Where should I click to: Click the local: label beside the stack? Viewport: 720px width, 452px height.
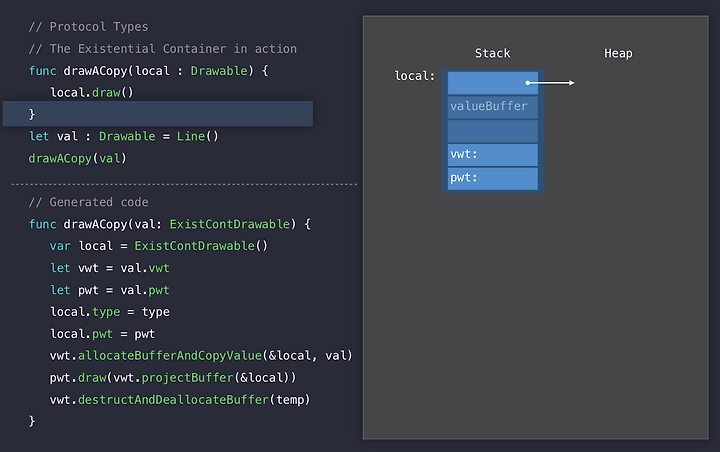tap(414, 76)
